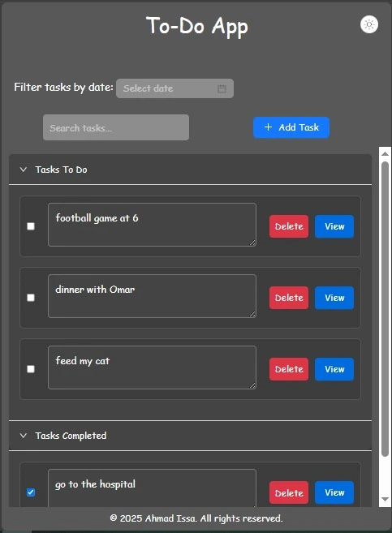View the 'feed my cat' task details

tap(334, 369)
